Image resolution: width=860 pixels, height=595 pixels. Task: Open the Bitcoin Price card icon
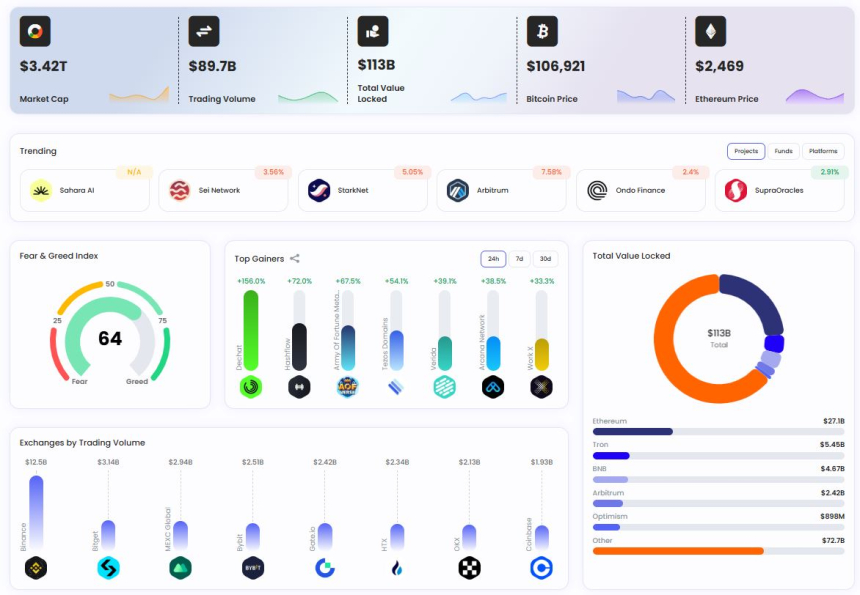542,31
